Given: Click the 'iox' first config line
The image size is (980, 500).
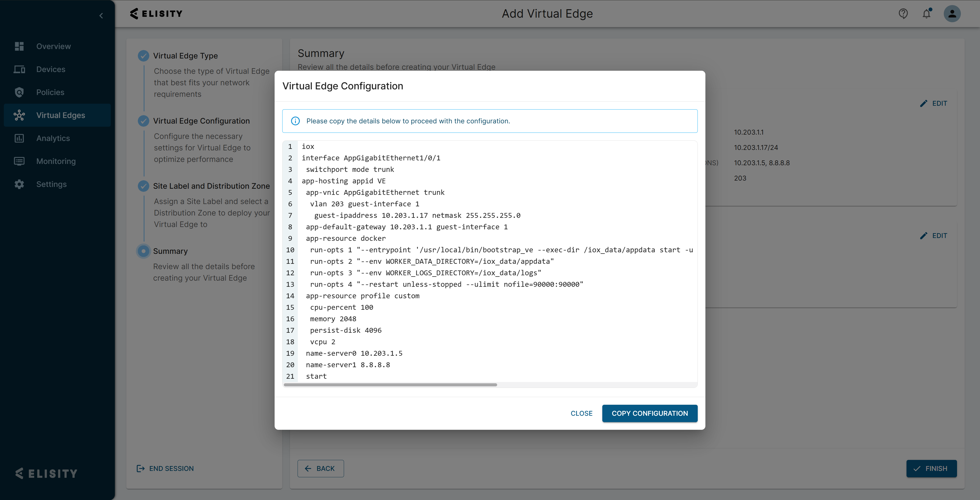Looking at the screenshot, I should point(308,147).
